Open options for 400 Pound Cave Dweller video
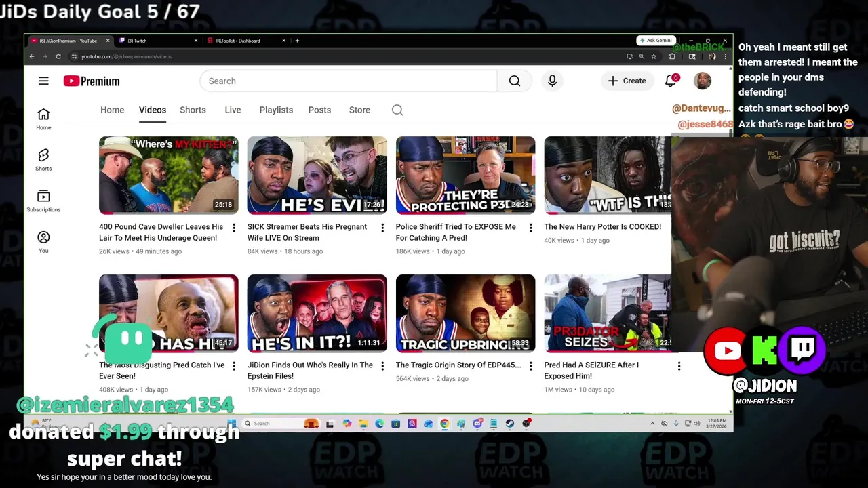 (x=234, y=228)
